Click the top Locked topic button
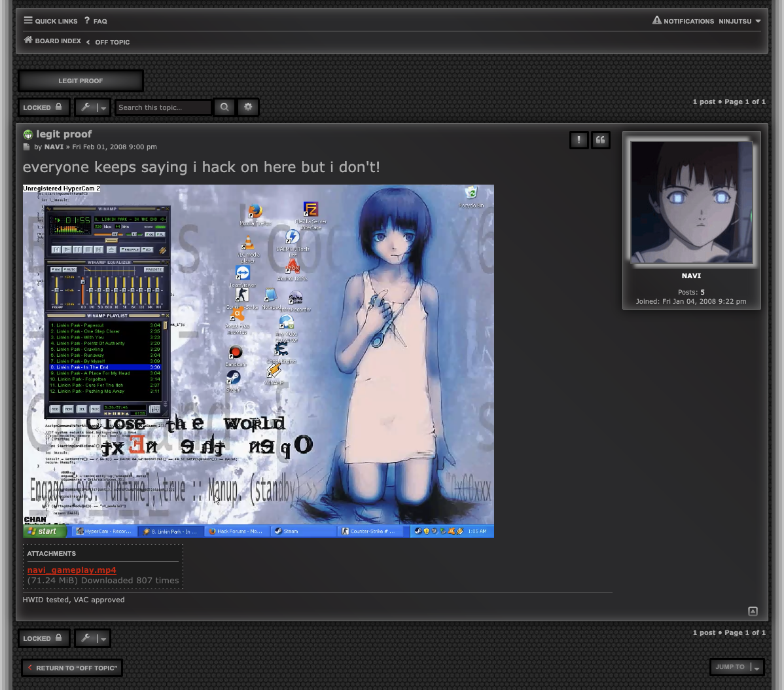The height and width of the screenshot is (690, 784). pyautogui.click(x=43, y=107)
